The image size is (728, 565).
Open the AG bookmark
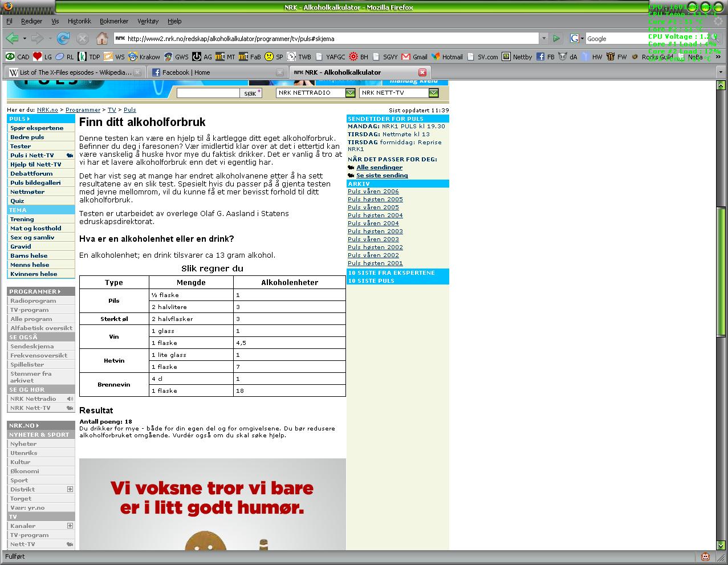[202, 56]
